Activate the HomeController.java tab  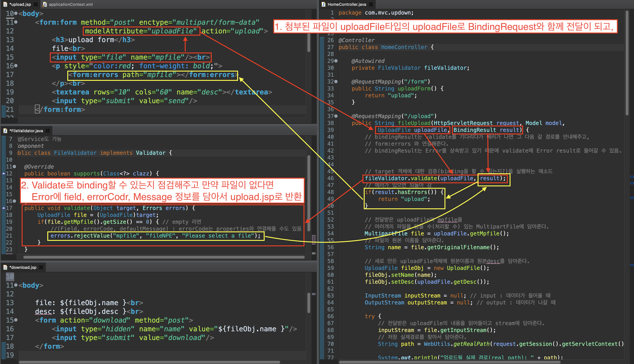(347, 4)
